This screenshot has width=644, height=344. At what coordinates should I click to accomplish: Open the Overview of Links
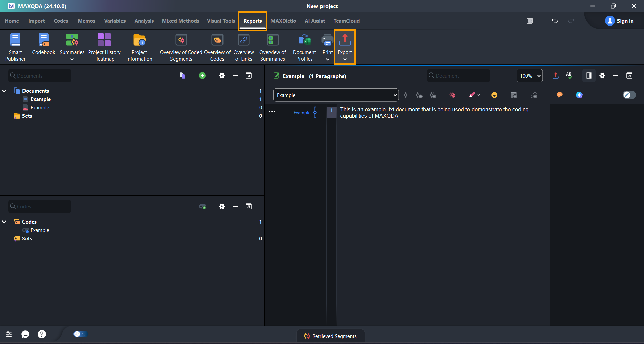244,47
